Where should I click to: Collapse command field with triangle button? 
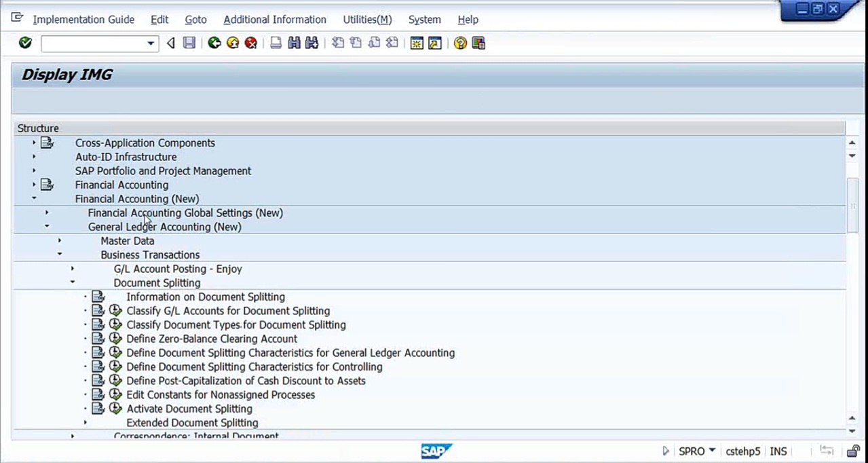[171, 43]
